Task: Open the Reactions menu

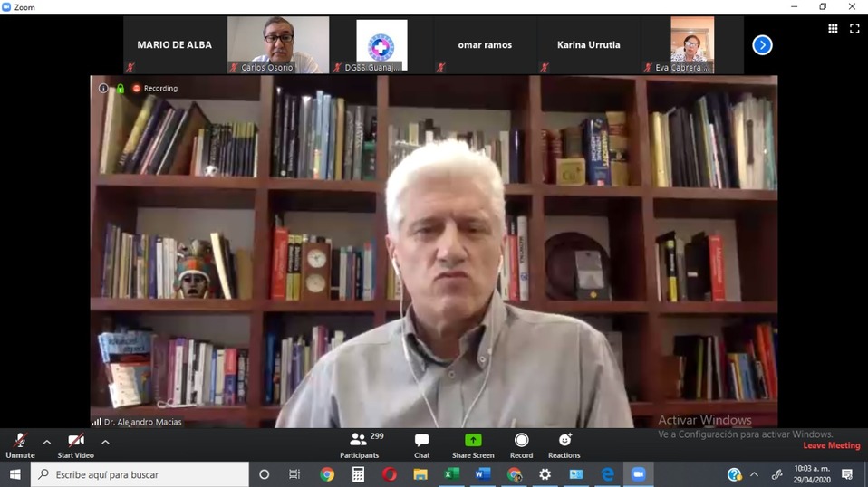Action: [x=564, y=445]
